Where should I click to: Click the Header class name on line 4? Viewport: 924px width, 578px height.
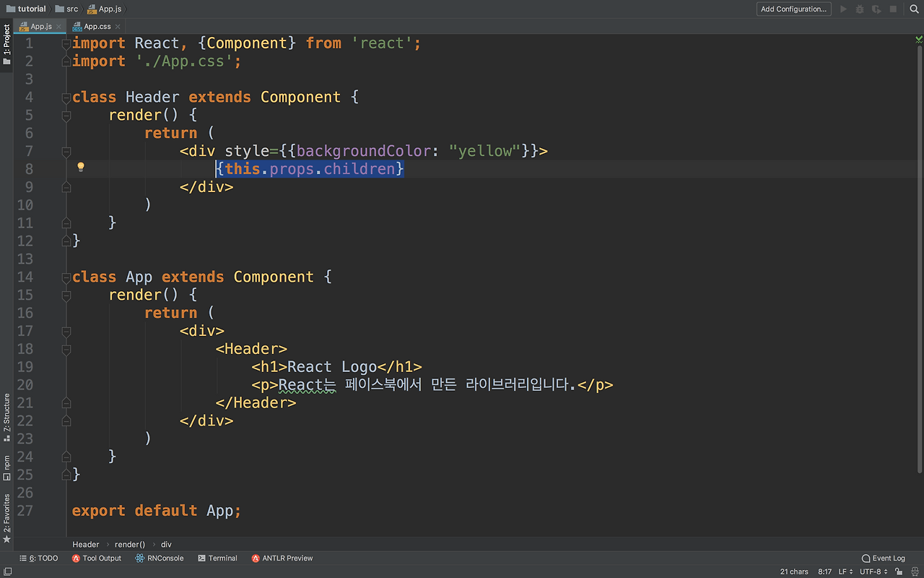pos(152,98)
